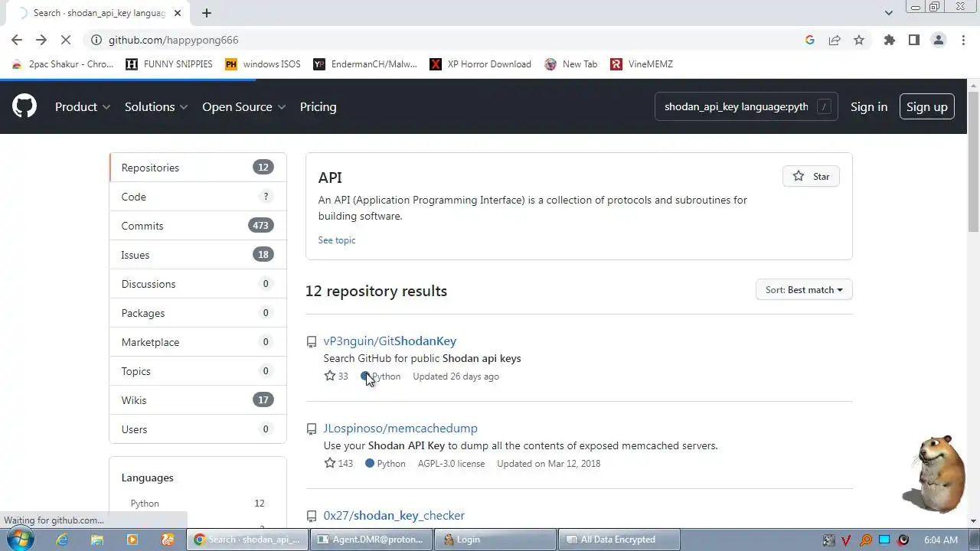This screenshot has width=980, height=551.
Task: Expand the Solutions menu
Action: pos(156,106)
